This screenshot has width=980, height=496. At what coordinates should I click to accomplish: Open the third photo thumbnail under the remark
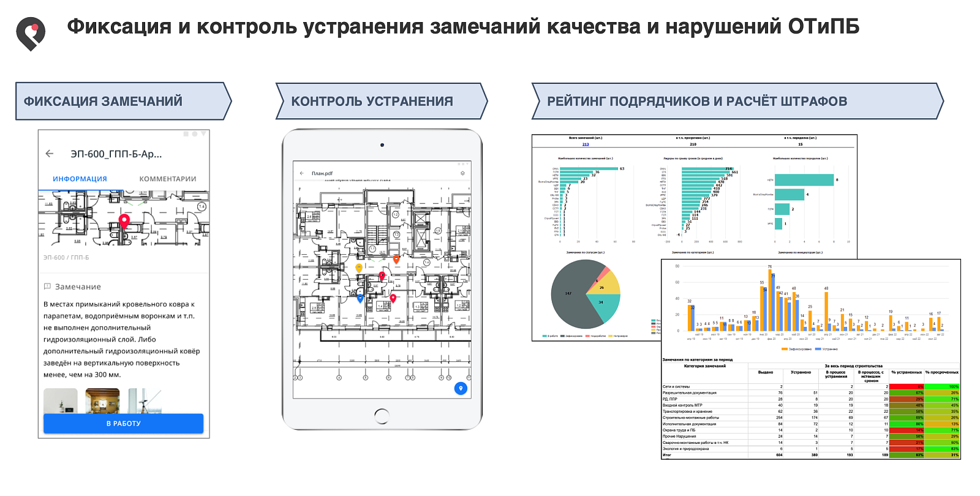pos(145,401)
